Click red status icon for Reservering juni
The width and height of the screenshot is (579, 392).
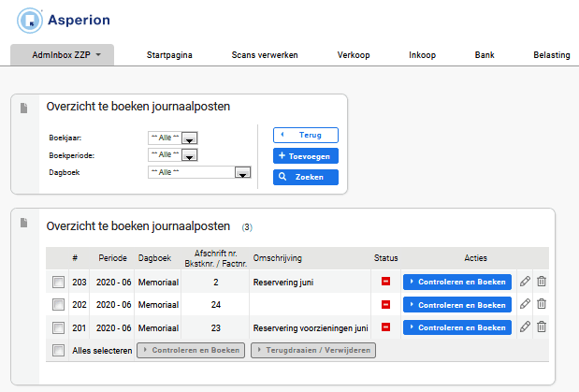pyautogui.click(x=386, y=282)
